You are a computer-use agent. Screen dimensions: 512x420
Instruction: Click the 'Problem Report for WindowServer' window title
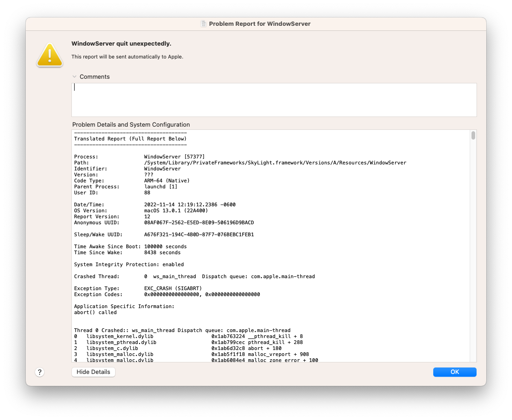point(260,24)
